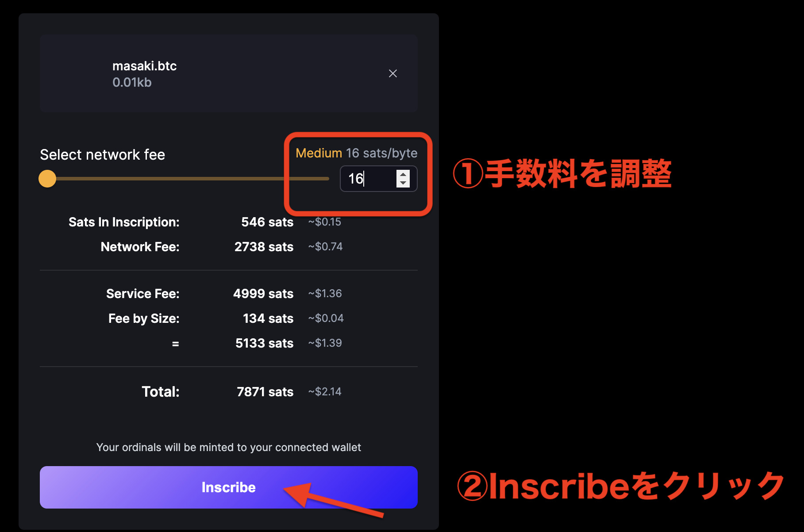
Task: Click the ~$1.36 service fee estimate
Action: click(x=325, y=294)
